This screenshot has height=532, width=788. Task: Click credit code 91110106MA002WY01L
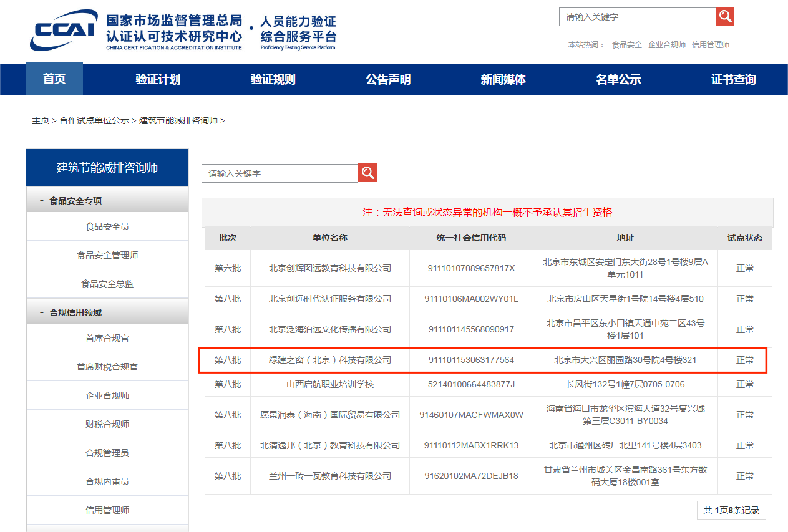click(x=471, y=299)
